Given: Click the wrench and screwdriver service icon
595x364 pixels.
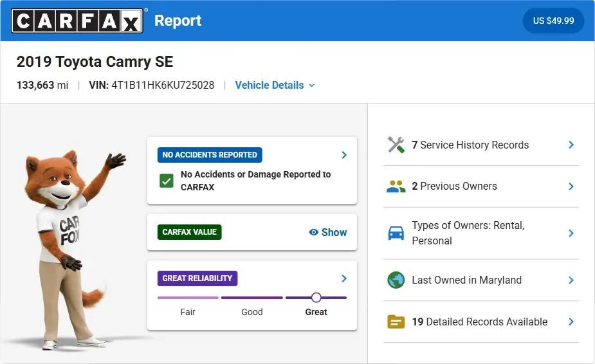Looking at the screenshot, I should point(396,145).
